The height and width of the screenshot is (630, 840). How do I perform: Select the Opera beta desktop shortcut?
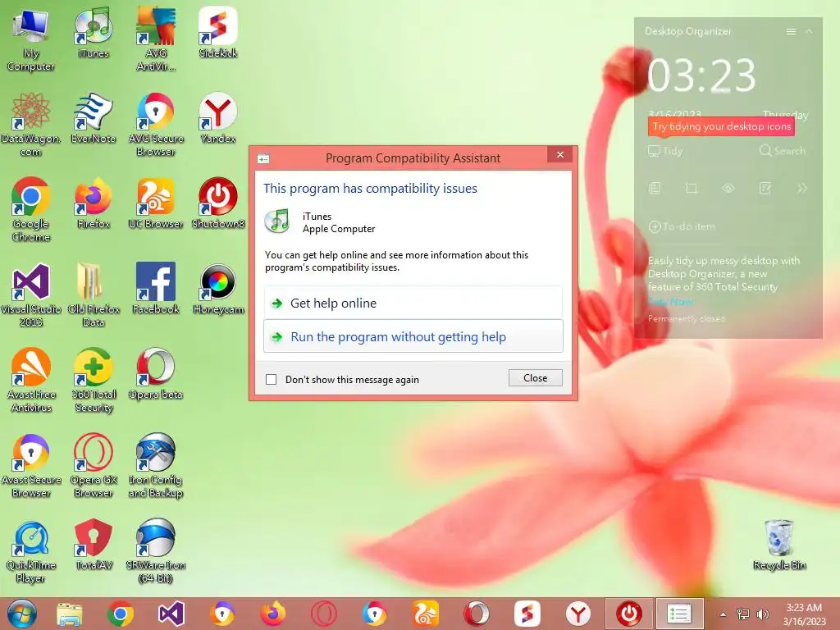click(155, 374)
